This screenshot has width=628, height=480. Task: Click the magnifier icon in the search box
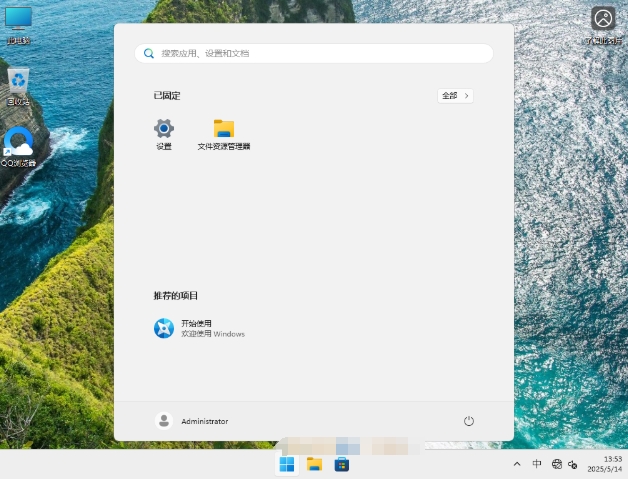tap(149, 53)
